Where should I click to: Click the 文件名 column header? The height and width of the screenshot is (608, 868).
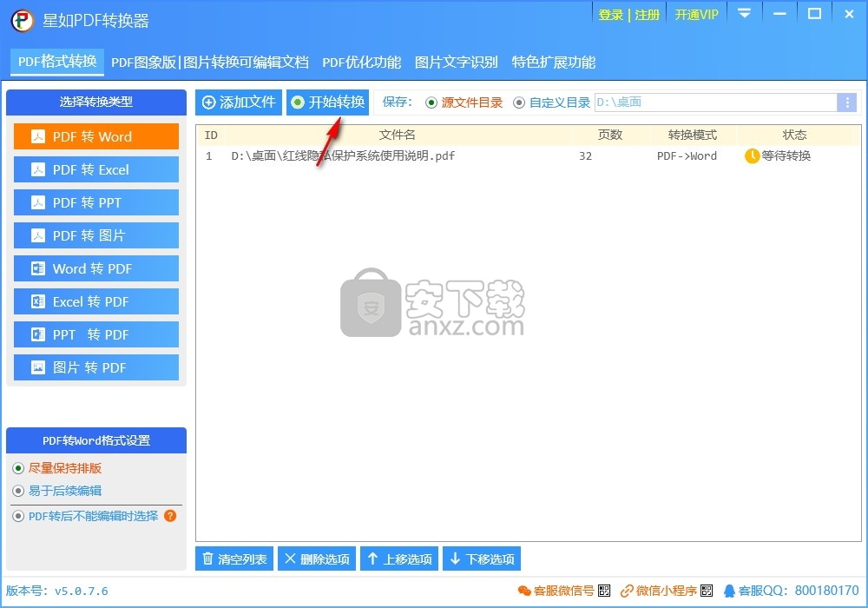coord(398,135)
